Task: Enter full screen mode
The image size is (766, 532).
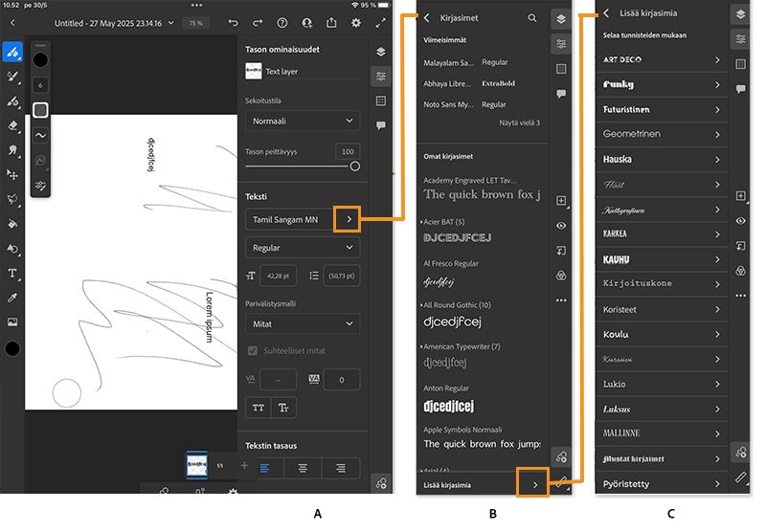Action: coord(380,23)
